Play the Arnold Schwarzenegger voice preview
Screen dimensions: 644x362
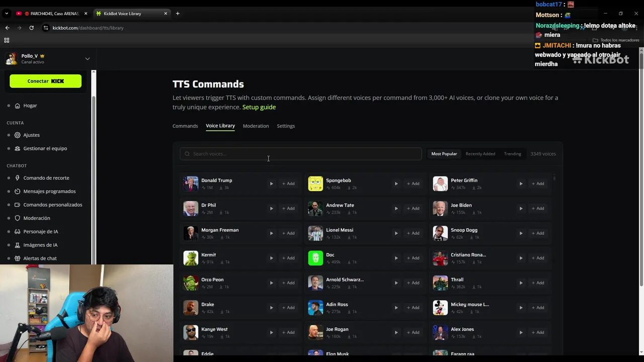pyautogui.click(x=396, y=283)
